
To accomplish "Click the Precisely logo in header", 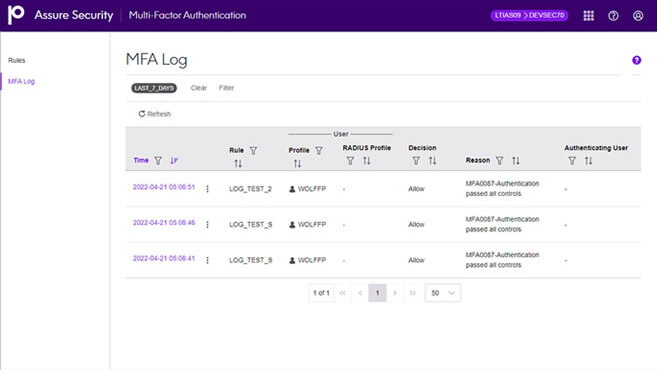I will point(16,15).
